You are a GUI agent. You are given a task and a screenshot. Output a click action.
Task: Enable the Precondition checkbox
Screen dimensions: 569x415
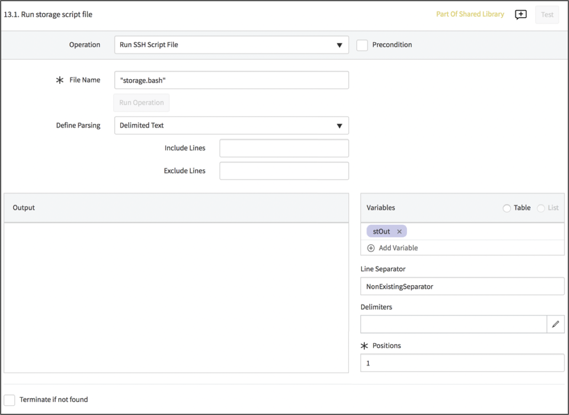362,45
